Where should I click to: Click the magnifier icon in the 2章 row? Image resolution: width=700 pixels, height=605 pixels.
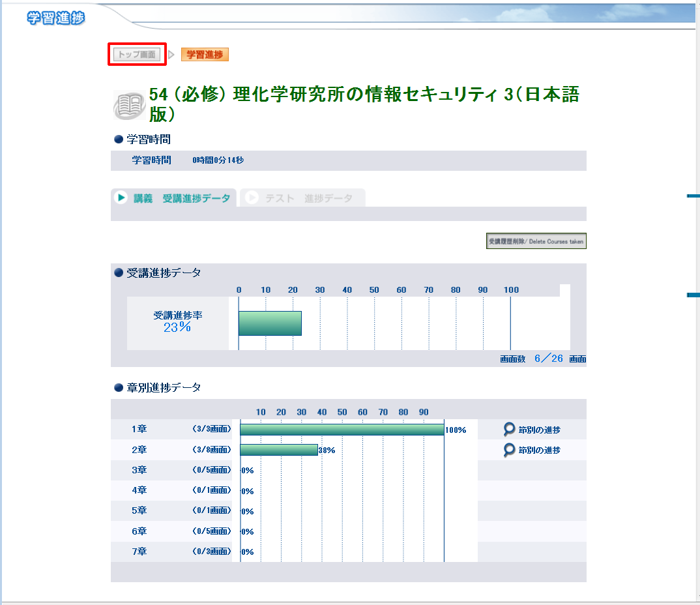tap(509, 450)
